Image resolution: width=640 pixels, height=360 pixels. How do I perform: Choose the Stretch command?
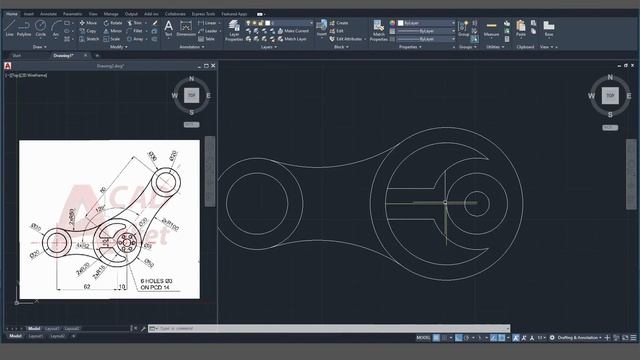89,39
